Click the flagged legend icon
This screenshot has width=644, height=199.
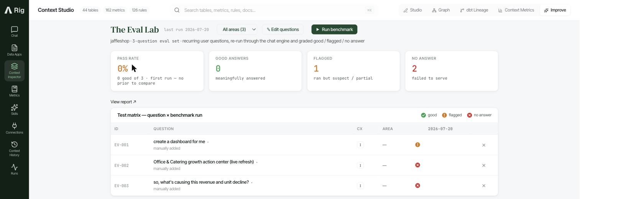coord(444,115)
